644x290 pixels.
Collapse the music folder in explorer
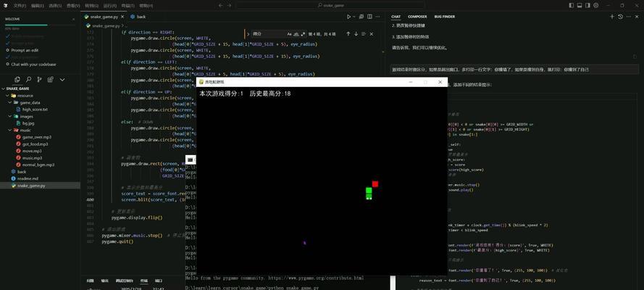tap(25, 130)
